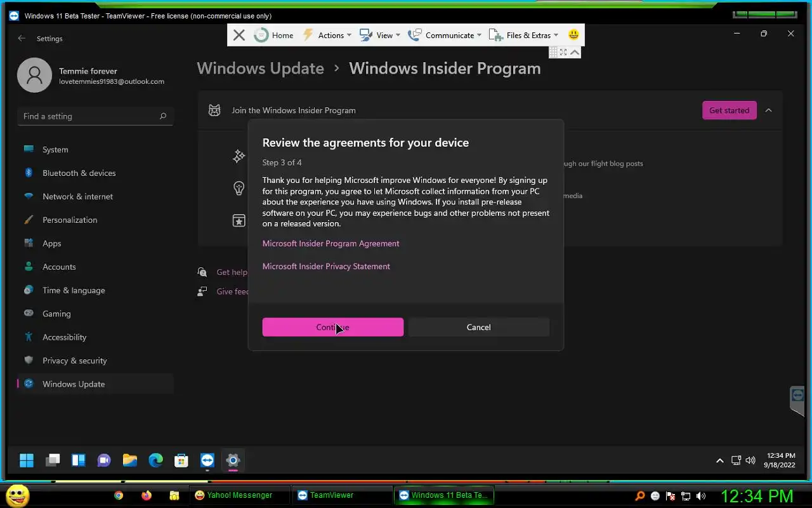
Task: Open folder icon on host taskbar
Action: (174, 495)
